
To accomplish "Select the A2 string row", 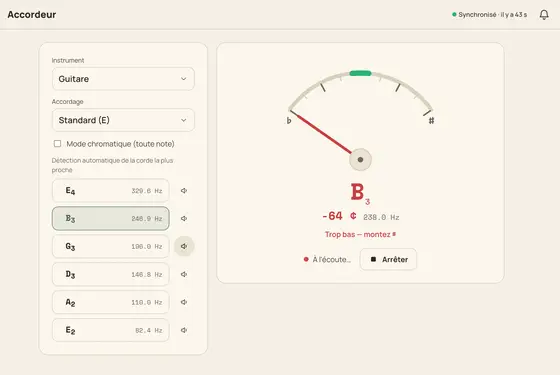I will tap(111, 302).
